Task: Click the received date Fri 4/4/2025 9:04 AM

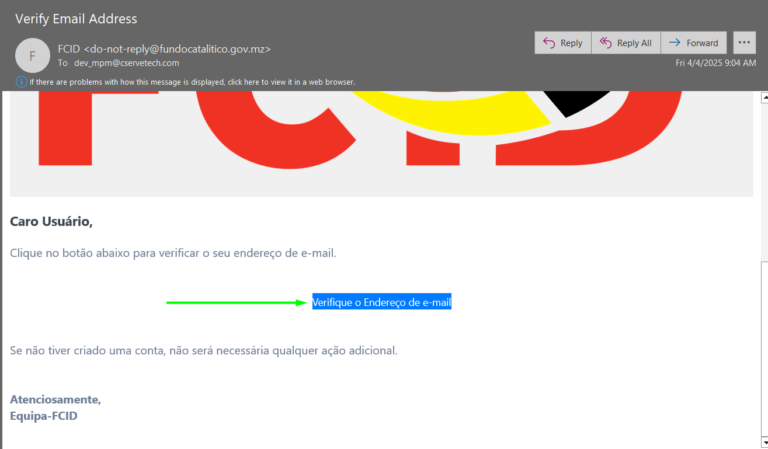Action: point(716,63)
